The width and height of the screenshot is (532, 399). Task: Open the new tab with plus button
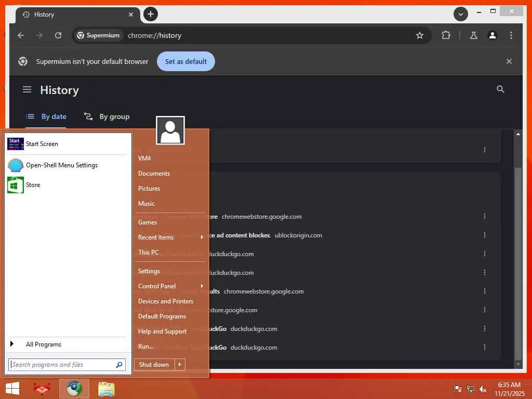pyautogui.click(x=151, y=14)
